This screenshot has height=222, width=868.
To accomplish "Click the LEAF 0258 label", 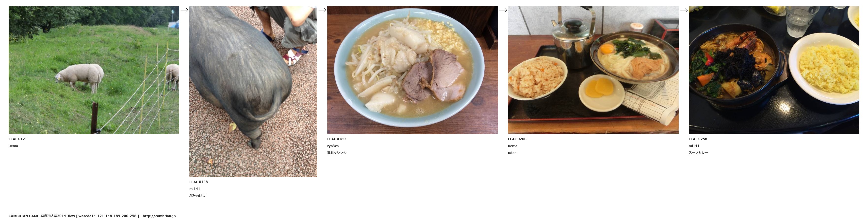I will point(698,139).
